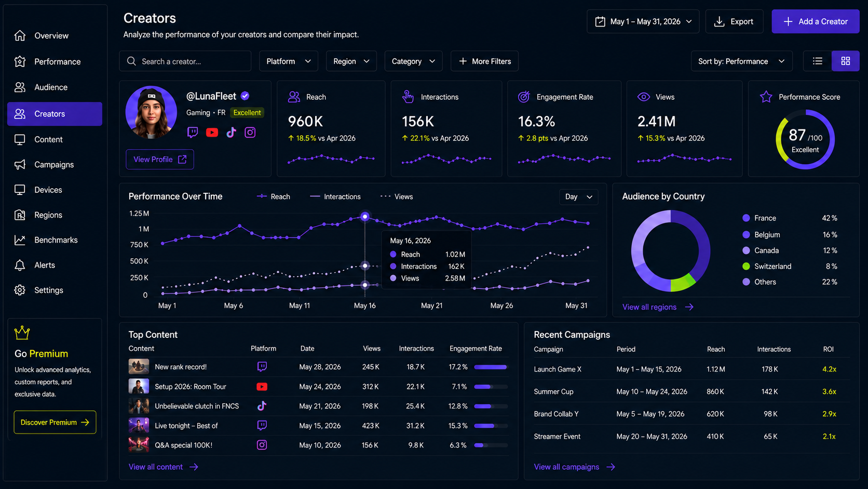Open Sort by: Performance dropdown

[x=742, y=61]
